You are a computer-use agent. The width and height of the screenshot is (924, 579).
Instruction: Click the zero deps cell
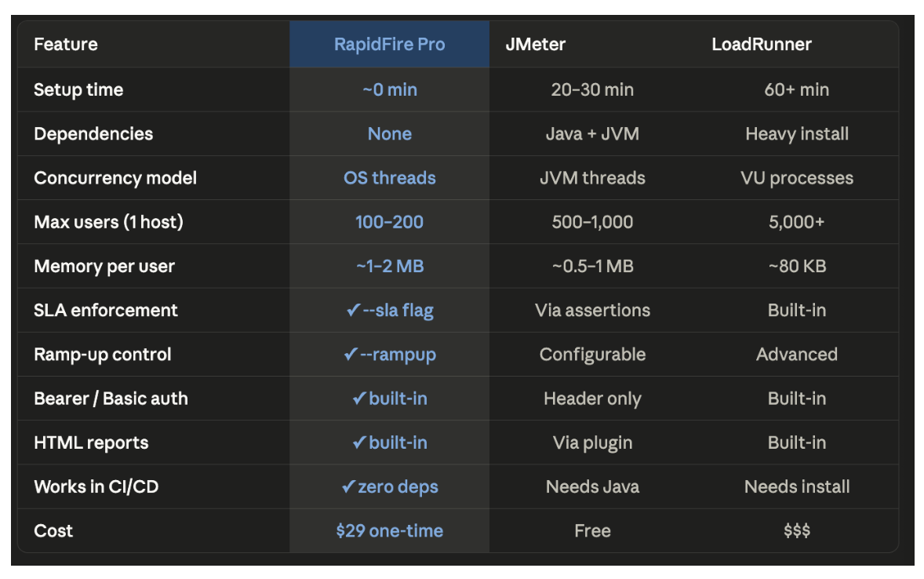(x=390, y=487)
